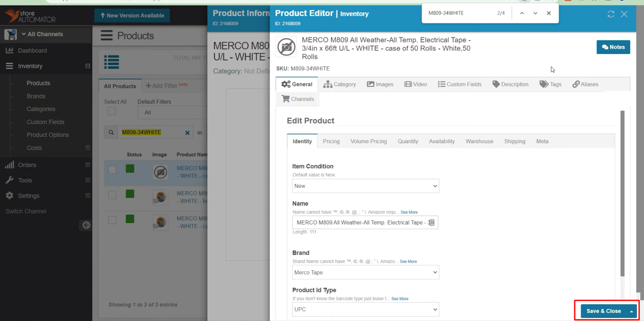Select the Shipping sub-tab
The image size is (644, 321).
click(515, 141)
